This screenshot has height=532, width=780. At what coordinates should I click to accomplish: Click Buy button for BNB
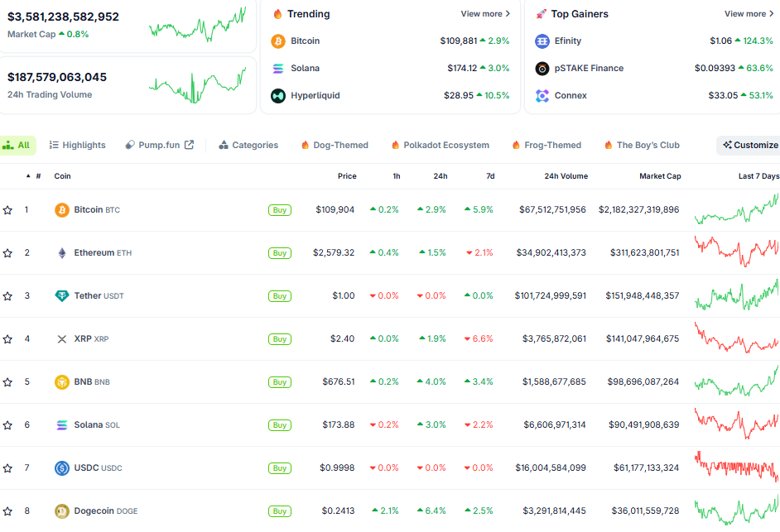coord(280,382)
